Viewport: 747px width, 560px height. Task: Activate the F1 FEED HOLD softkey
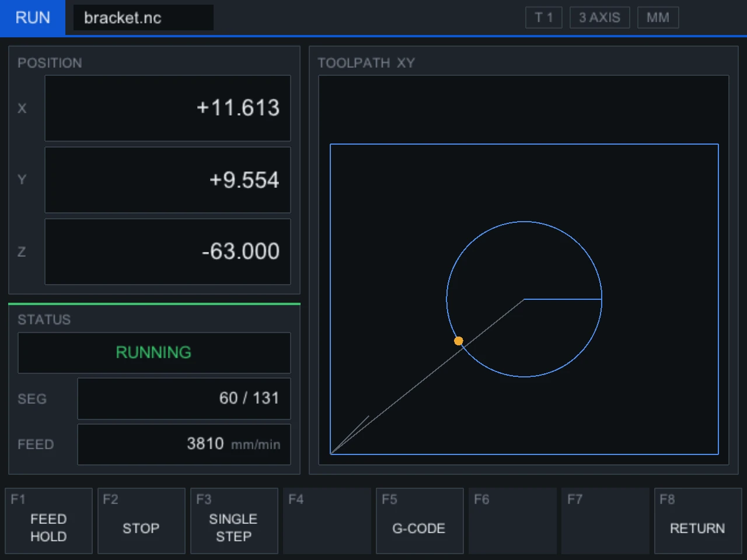49,521
